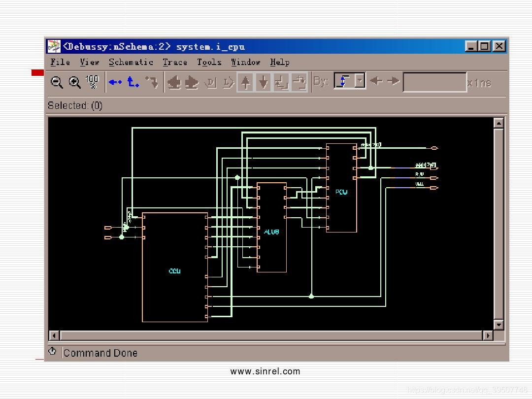Click the grayed left fan-in trace icon

[174, 82]
